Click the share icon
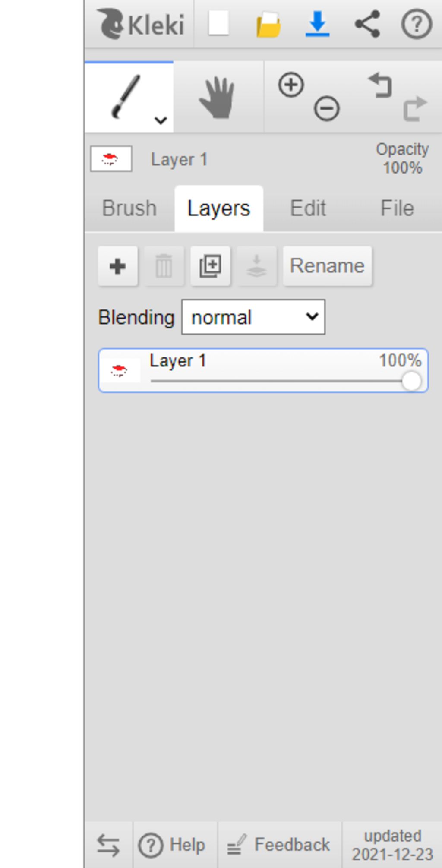The image size is (442, 868). (x=367, y=24)
